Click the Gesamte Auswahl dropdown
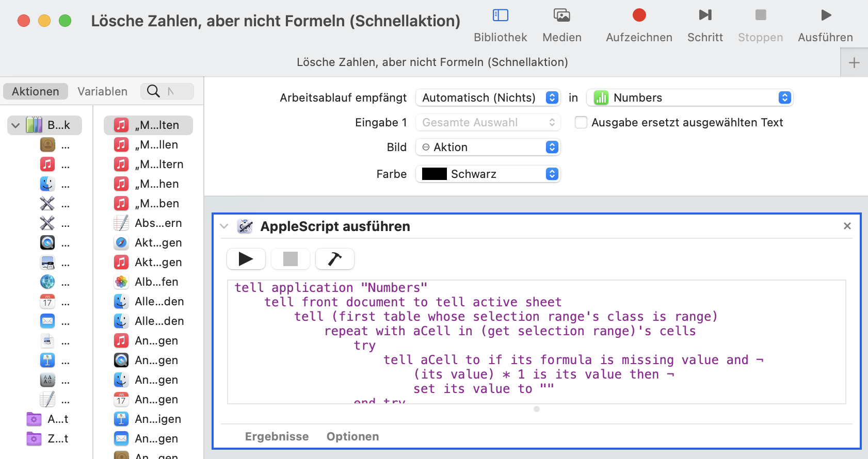The height and width of the screenshot is (459, 868). point(488,122)
